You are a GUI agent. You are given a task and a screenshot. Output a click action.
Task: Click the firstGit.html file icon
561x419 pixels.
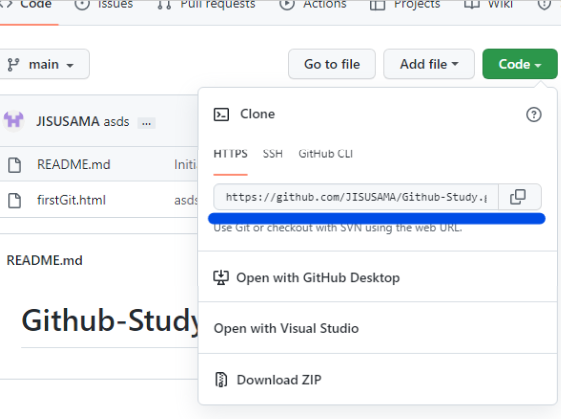click(15, 200)
